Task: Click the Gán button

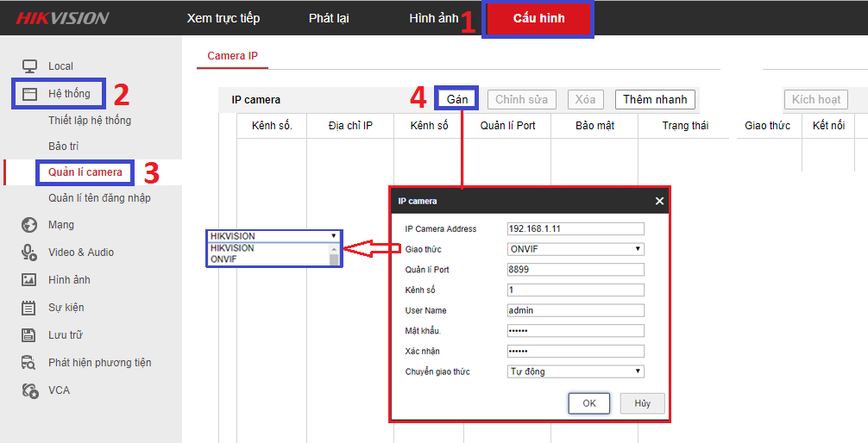Action: tap(457, 100)
